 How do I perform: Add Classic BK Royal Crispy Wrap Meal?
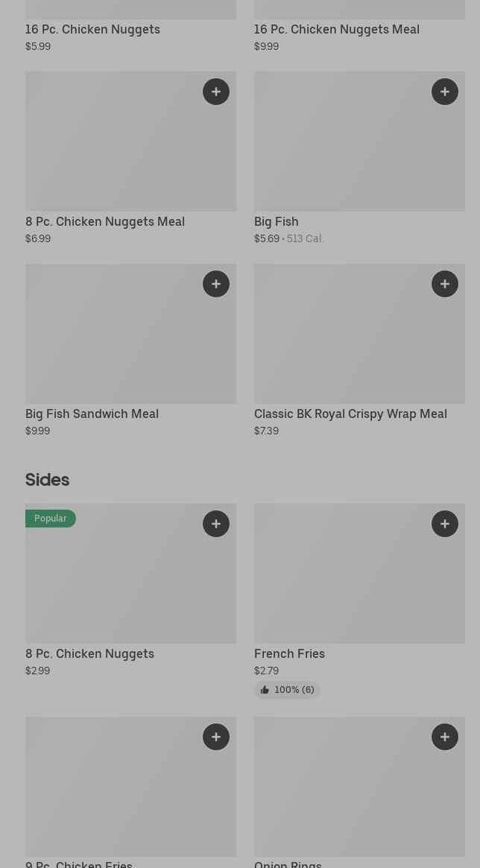445,284
